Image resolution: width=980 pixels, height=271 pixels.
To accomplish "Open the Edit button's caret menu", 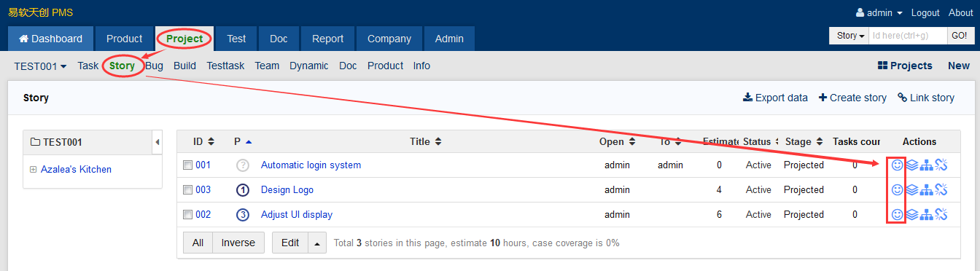I will point(317,243).
